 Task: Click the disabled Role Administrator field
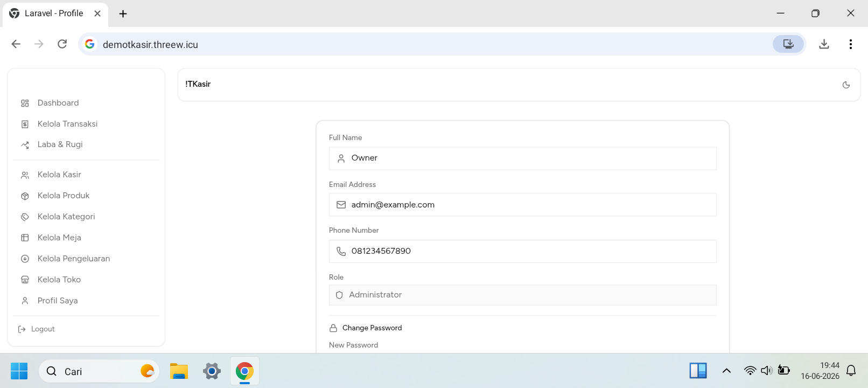tap(522, 295)
